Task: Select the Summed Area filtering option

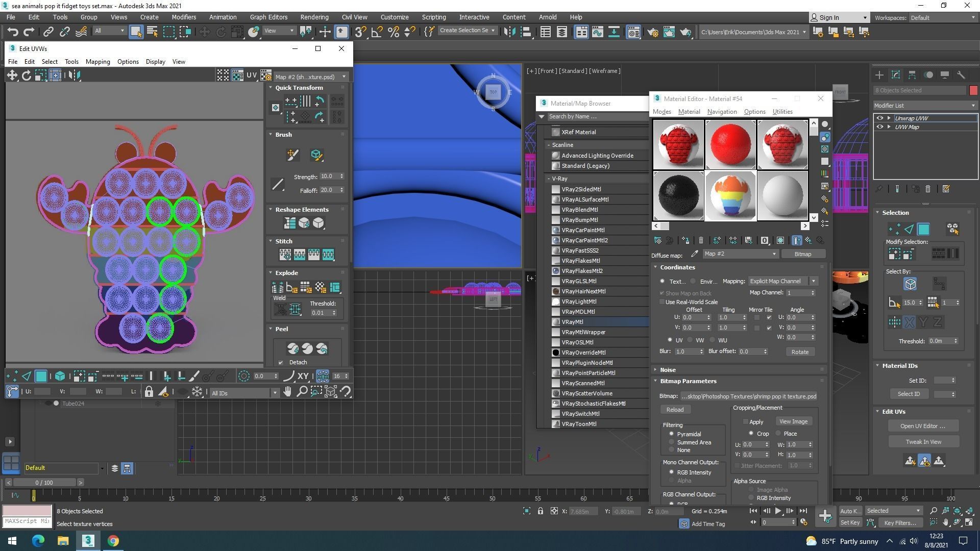Action: (671, 442)
